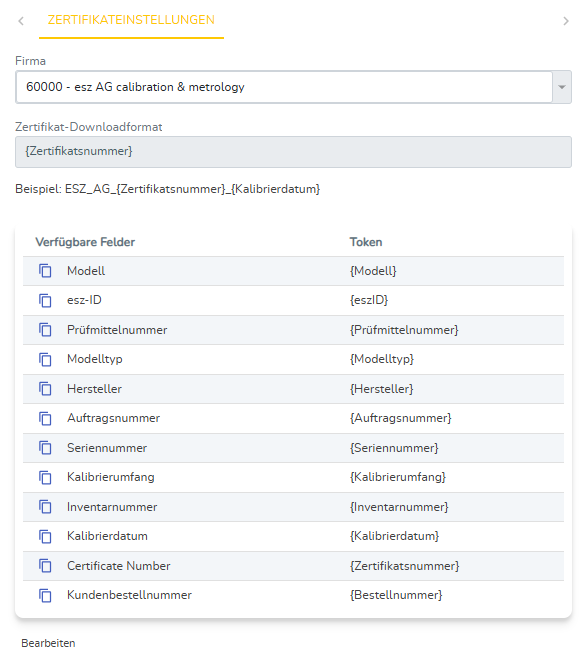This screenshot has height=654, width=585.
Task: Click the Beispiel example format text
Action: (x=168, y=189)
